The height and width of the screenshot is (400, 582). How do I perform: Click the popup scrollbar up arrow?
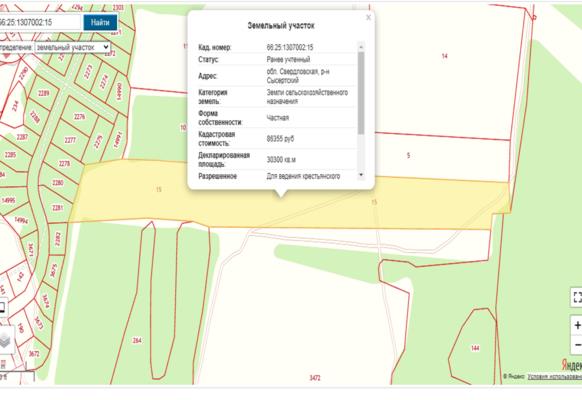(361, 46)
